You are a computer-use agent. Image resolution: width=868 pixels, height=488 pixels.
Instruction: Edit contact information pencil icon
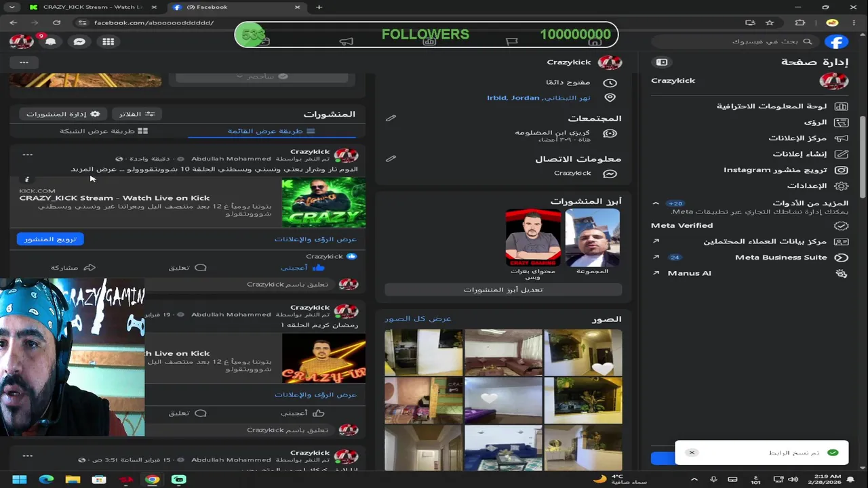tap(391, 159)
